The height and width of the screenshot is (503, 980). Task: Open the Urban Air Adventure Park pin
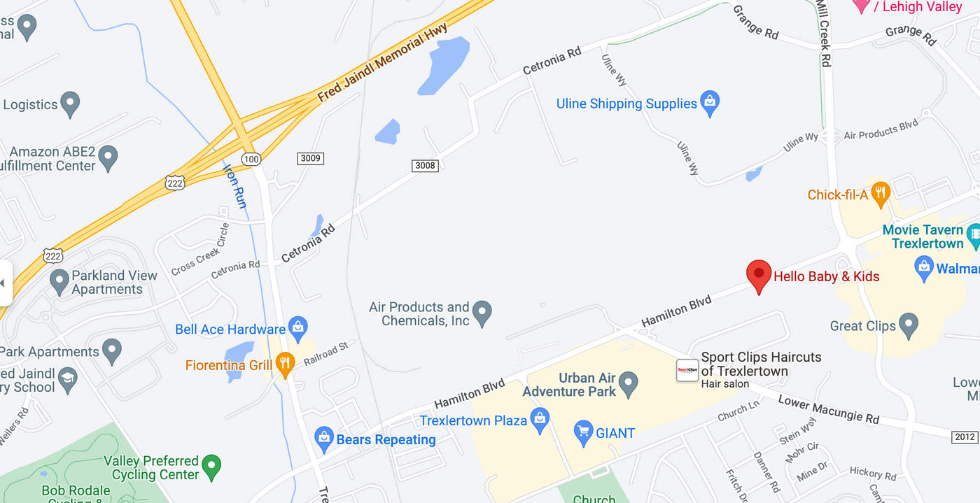pyautogui.click(x=629, y=384)
